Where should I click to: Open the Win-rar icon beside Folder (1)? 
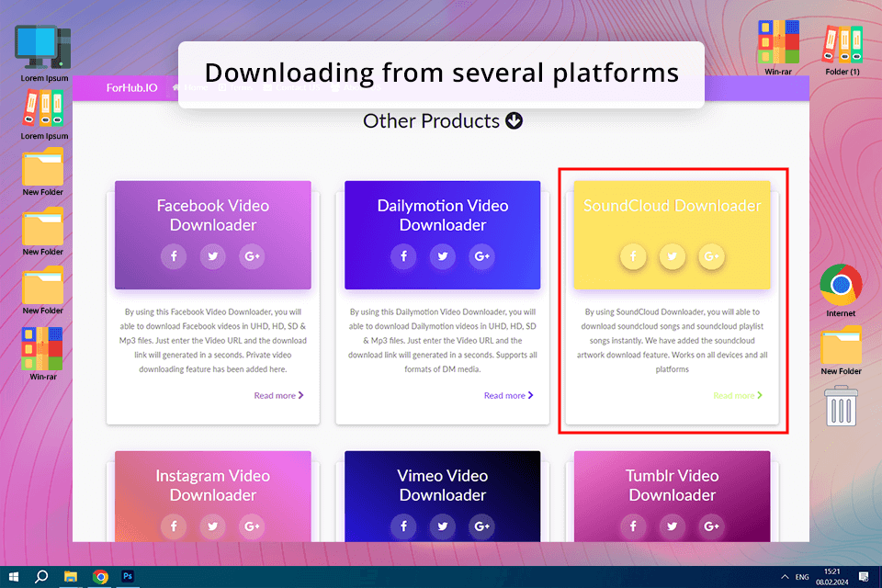[778, 48]
